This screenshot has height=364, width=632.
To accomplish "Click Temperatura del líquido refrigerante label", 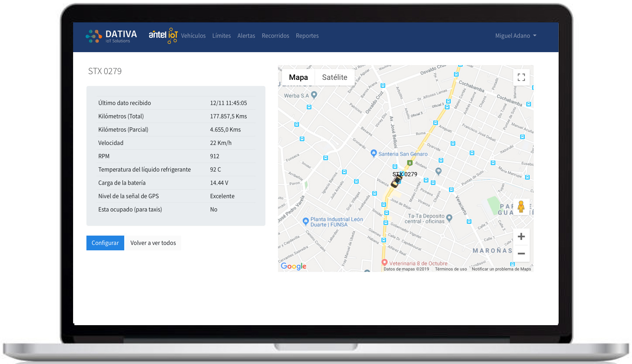I will click(144, 169).
